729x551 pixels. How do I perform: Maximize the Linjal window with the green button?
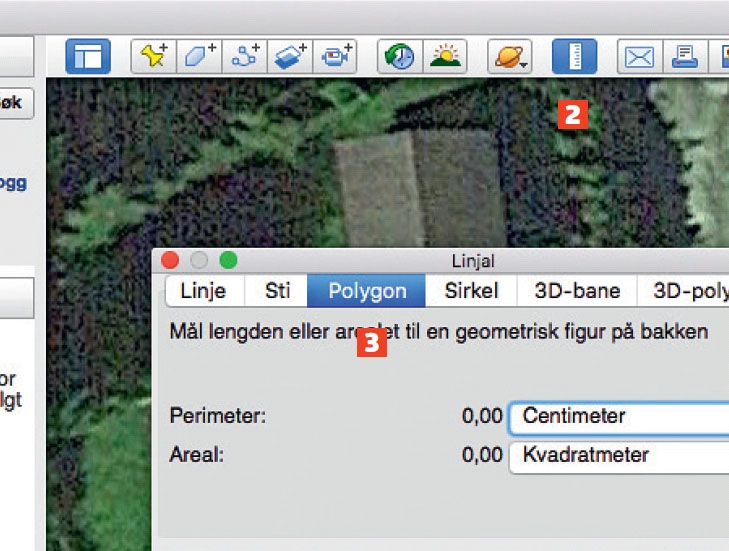click(228, 260)
